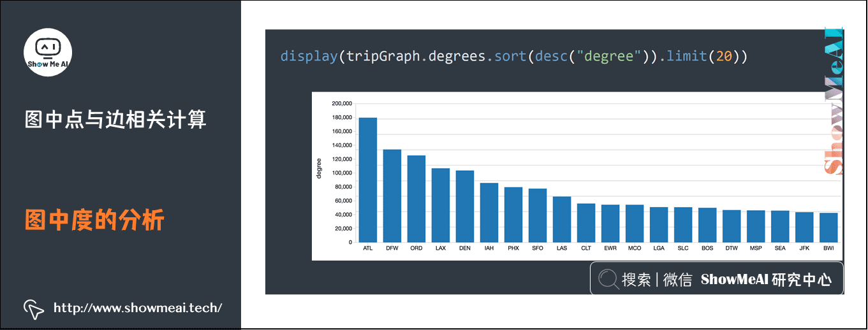Click the MCO x-axis label

[x=635, y=248]
